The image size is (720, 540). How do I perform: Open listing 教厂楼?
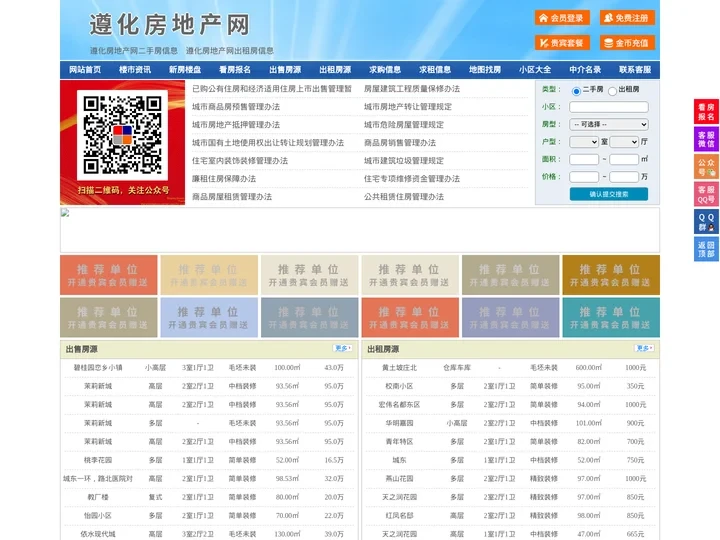(x=98, y=497)
